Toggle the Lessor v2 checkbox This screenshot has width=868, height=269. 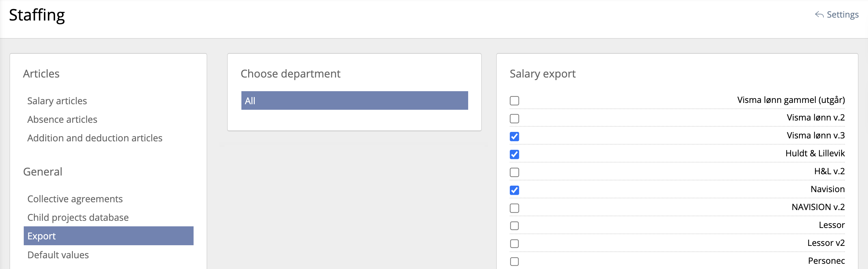pyautogui.click(x=514, y=244)
